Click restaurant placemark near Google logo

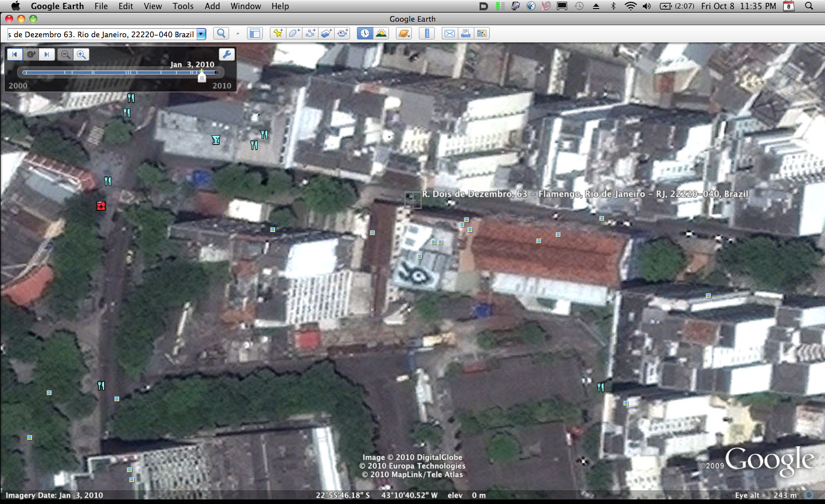pos(600,387)
